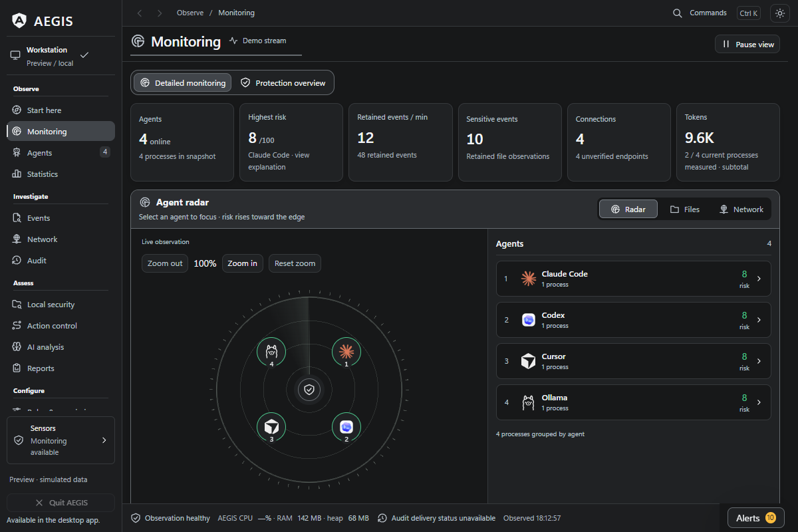798x532 pixels.
Task: Select the Radar view tab
Action: tap(628, 209)
